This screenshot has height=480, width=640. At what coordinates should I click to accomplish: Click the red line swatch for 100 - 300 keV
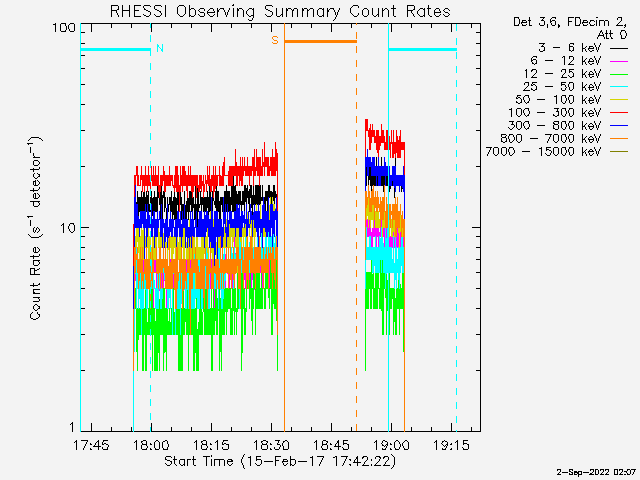[x=619, y=113]
